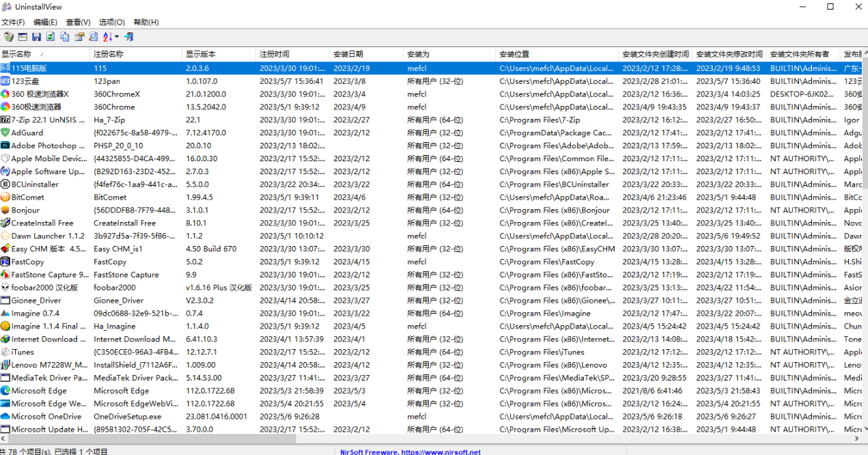Sort by the 安装日期 column header

[348, 54]
